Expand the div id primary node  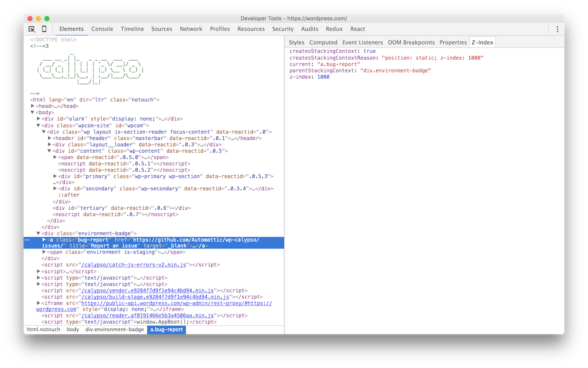(55, 176)
